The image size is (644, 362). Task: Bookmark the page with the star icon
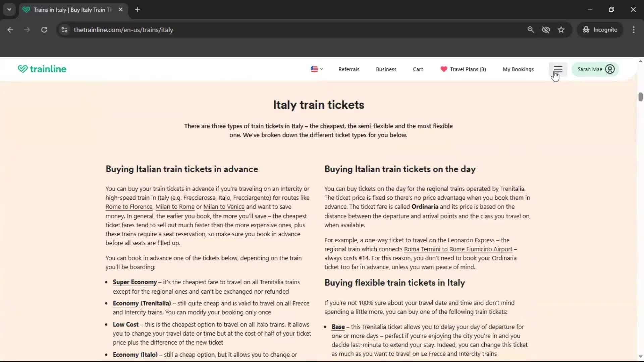click(561, 29)
